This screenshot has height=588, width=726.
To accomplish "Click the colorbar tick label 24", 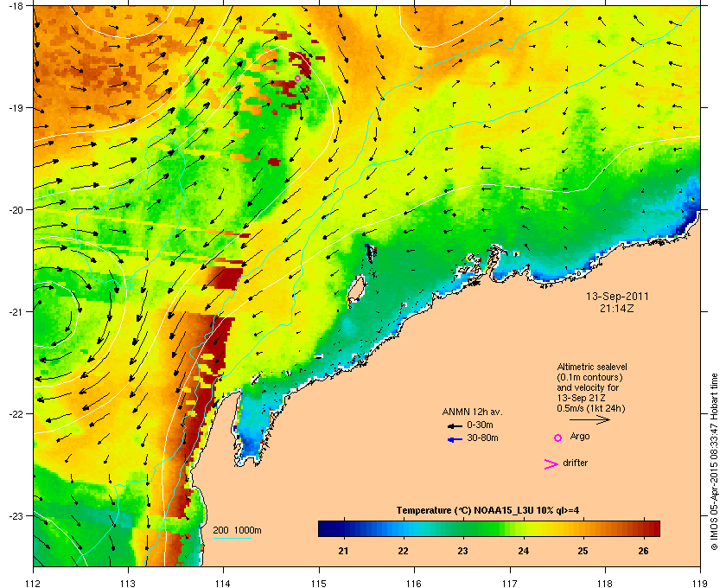I will (523, 551).
